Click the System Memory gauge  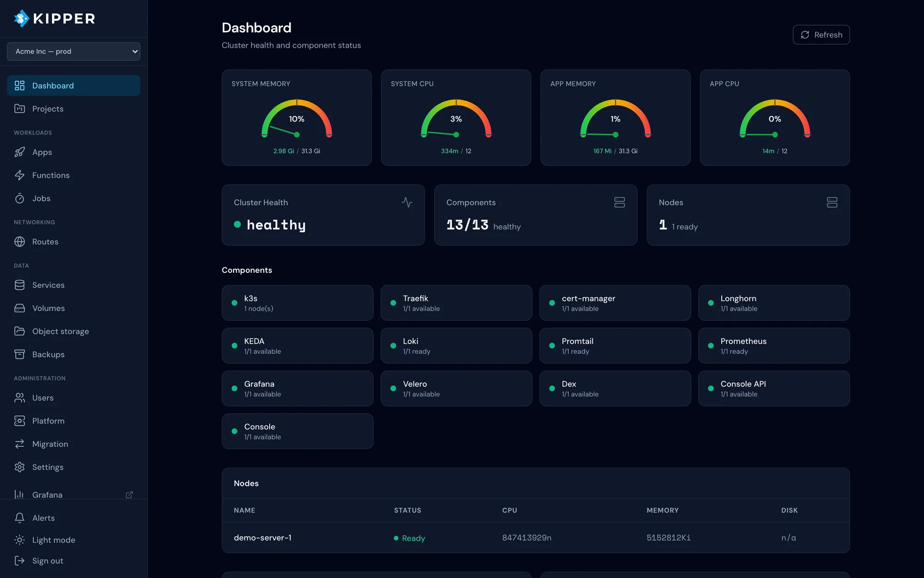point(297,118)
